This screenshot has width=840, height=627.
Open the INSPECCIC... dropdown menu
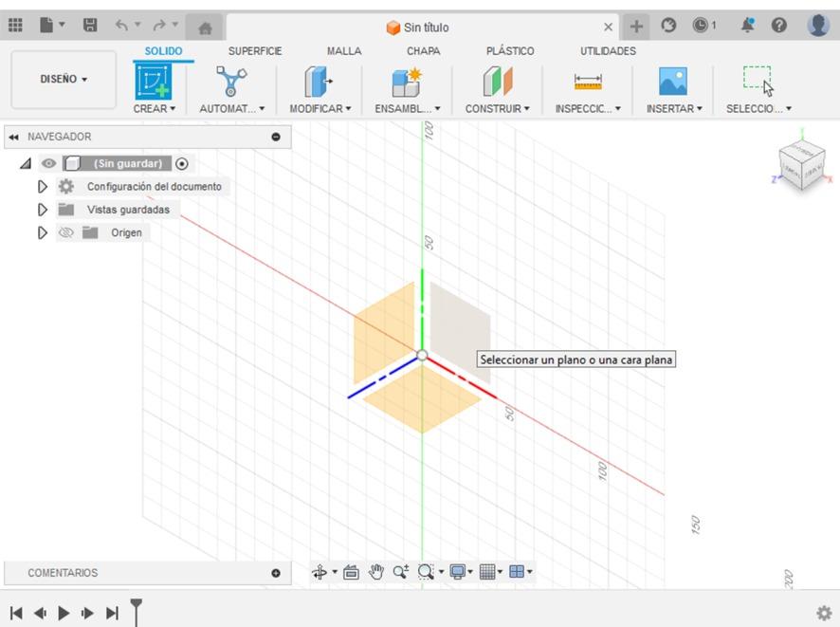[x=588, y=109]
